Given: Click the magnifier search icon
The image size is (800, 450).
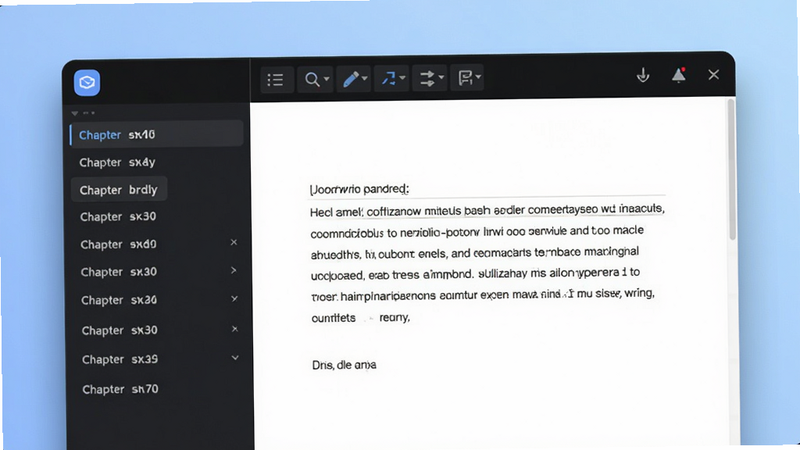Looking at the screenshot, I should (x=312, y=79).
